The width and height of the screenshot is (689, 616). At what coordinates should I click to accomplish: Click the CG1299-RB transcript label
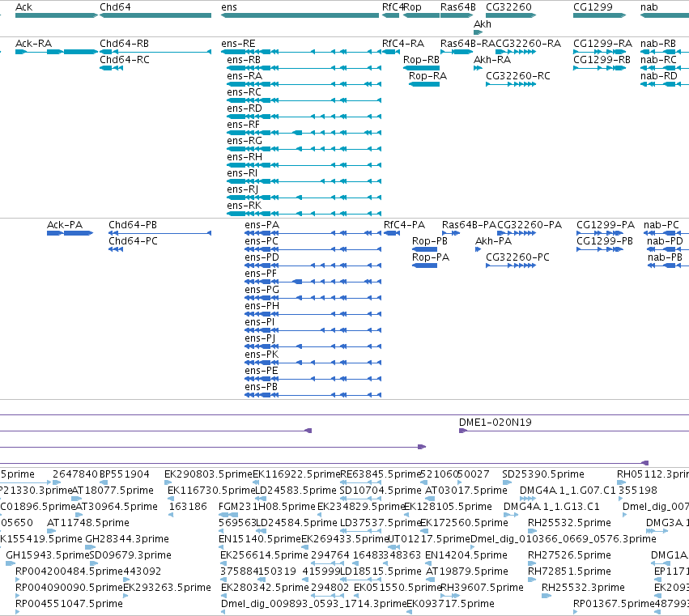tap(602, 60)
